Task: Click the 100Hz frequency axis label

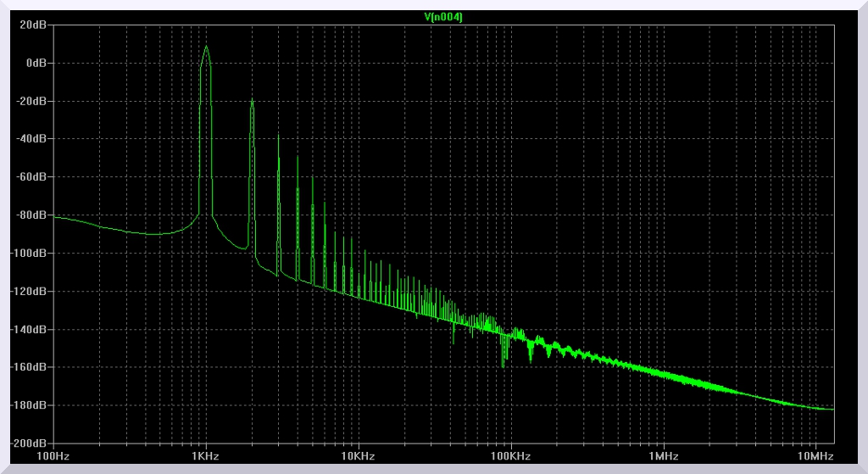Action: (53, 455)
